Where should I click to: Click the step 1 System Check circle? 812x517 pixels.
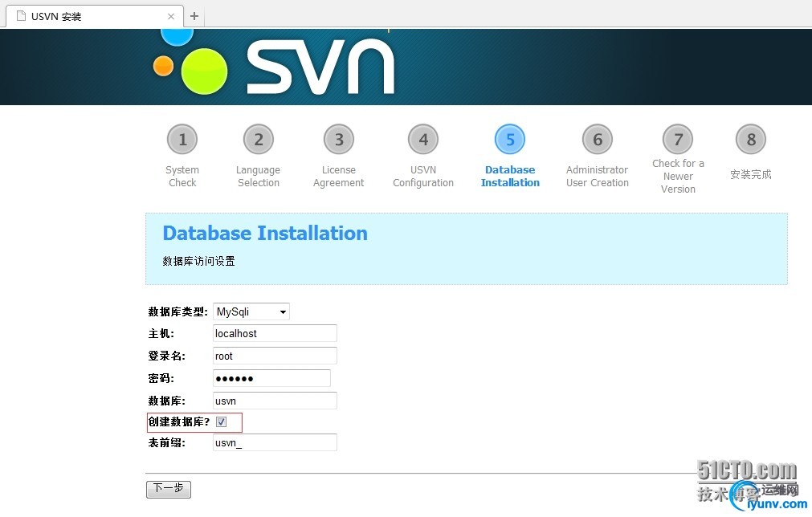[182, 139]
